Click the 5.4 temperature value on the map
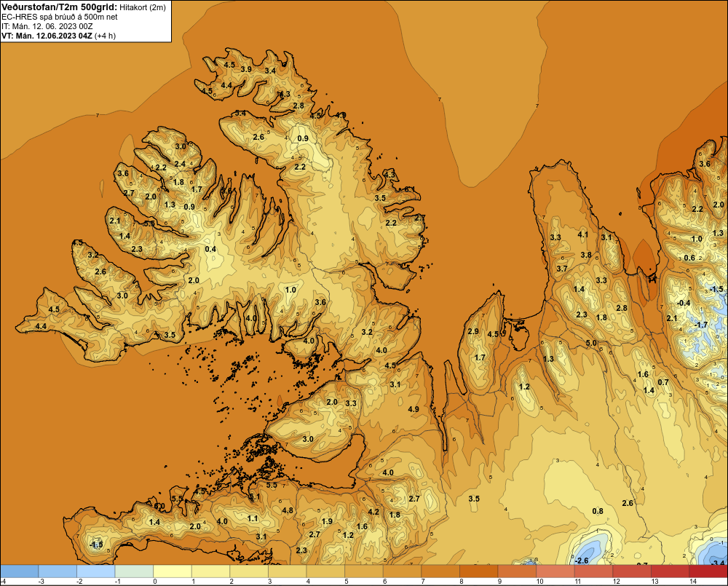Image resolution: width=728 pixels, height=586 pixels. coord(240,113)
